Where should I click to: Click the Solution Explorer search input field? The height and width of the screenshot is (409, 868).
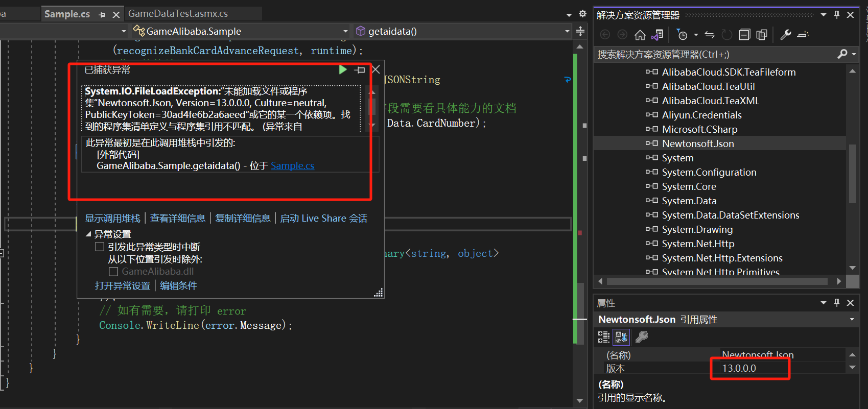click(715, 54)
